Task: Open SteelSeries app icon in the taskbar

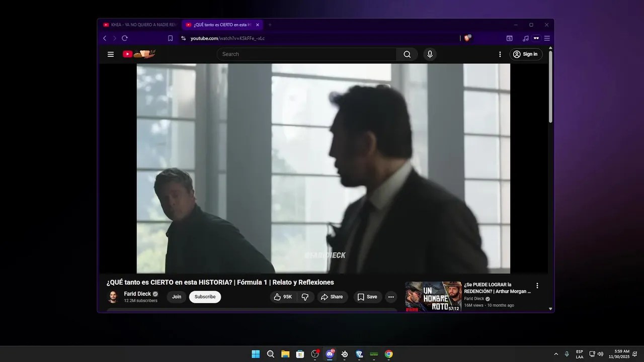Action: [x=345, y=354]
